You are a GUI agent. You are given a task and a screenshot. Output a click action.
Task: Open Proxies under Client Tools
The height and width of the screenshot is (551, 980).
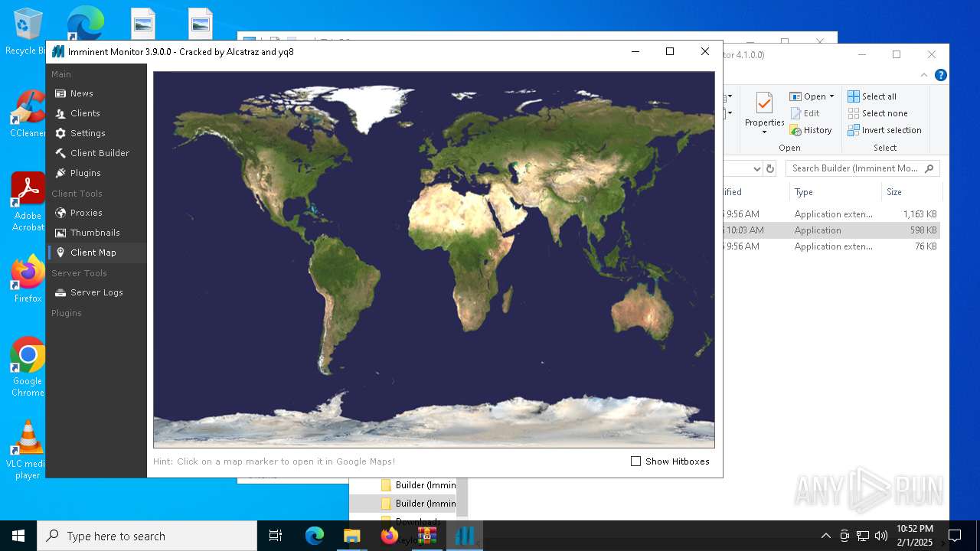(86, 213)
